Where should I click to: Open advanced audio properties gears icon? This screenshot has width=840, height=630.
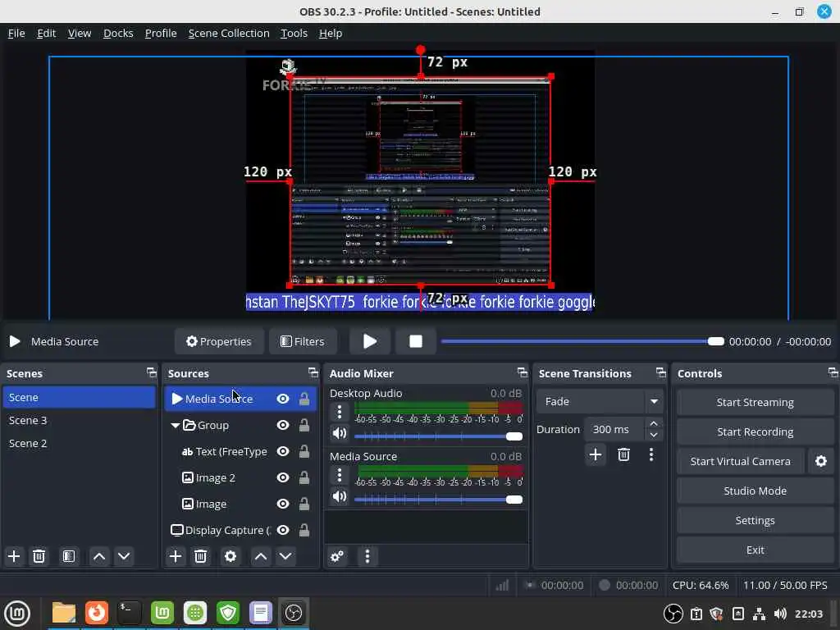click(337, 556)
